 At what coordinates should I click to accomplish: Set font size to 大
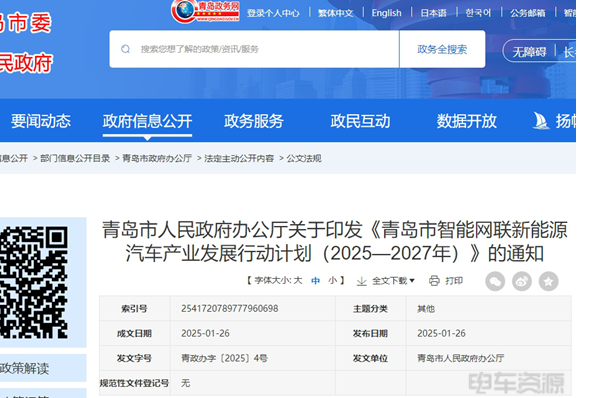298,281
